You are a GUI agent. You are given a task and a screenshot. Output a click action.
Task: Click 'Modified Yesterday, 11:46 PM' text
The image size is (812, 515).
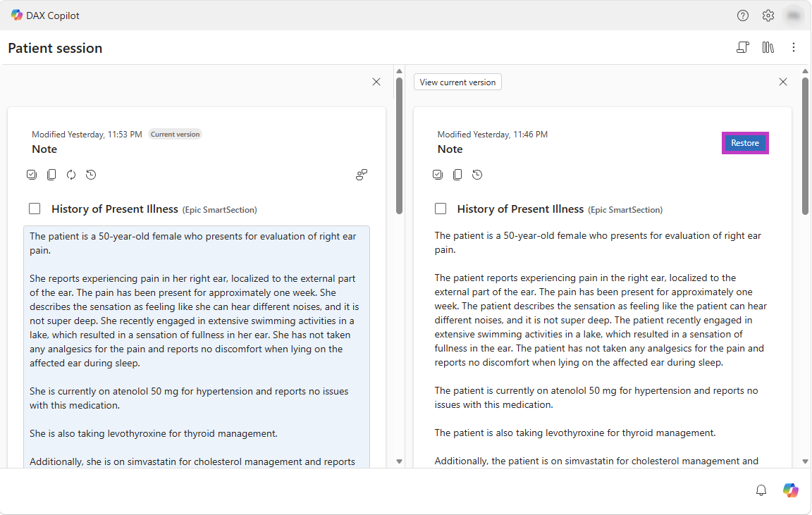[493, 134]
